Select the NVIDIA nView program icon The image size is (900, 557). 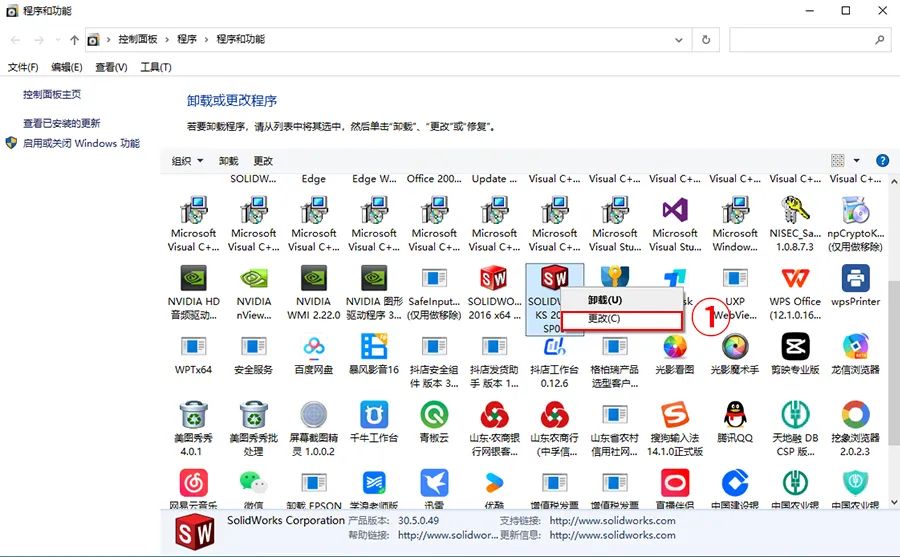pos(254,278)
